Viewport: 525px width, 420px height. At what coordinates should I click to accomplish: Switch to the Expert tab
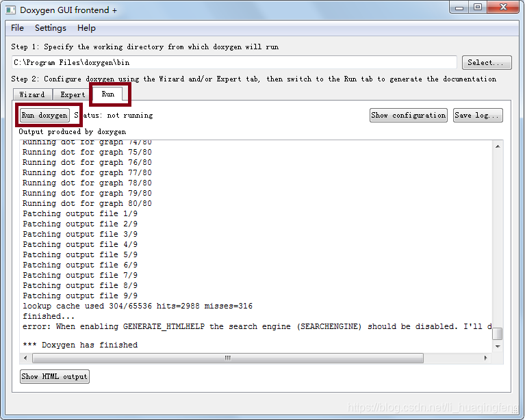(73, 94)
